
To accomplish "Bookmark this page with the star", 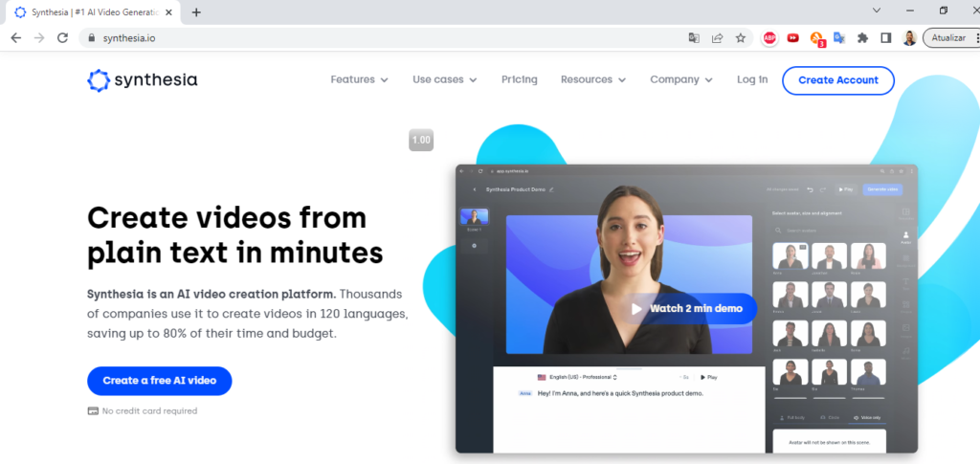I will tap(741, 38).
